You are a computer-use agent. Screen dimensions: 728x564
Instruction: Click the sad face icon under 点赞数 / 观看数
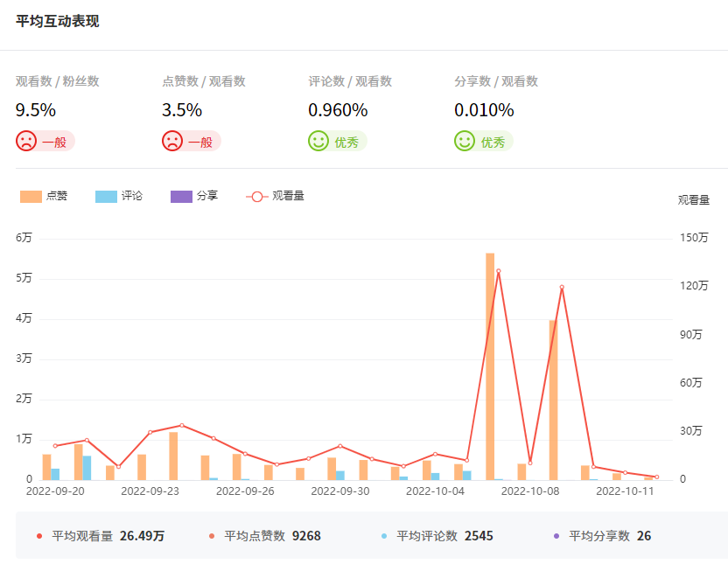[x=172, y=142]
